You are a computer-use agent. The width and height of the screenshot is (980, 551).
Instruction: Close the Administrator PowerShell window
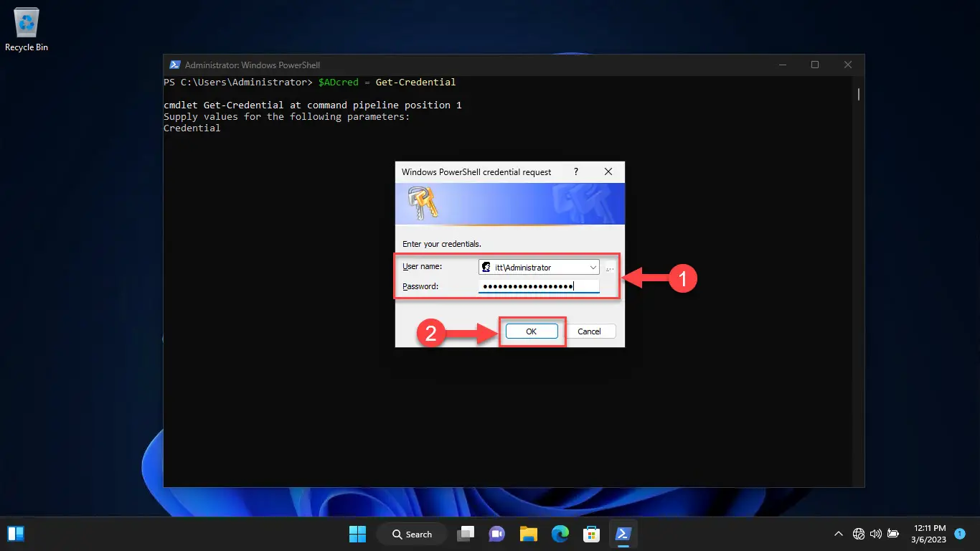point(849,65)
